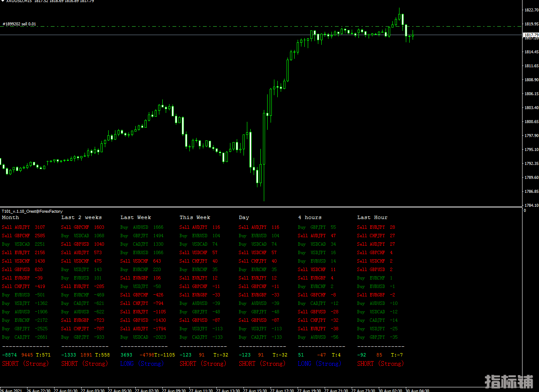Select the Buy USDJPY -1362 row
Screen dimensions: 539x392
pyautogui.click(x=25, y=303)
